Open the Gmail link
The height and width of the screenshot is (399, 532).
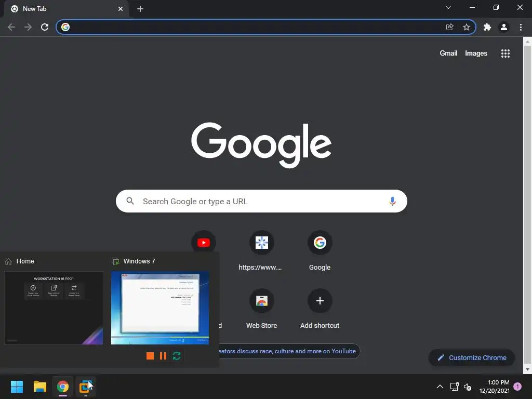click(448, 54)
